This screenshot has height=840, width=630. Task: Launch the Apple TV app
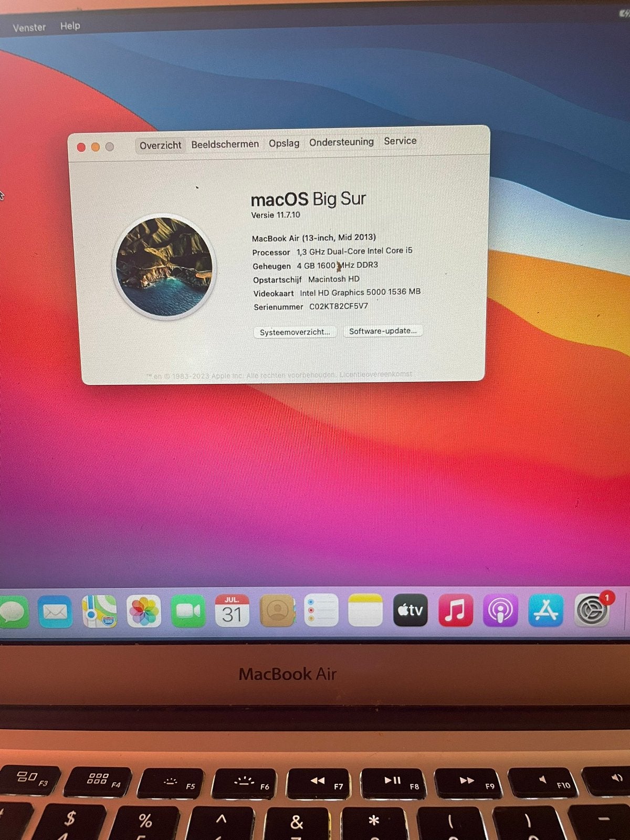(x=411, y=610)
